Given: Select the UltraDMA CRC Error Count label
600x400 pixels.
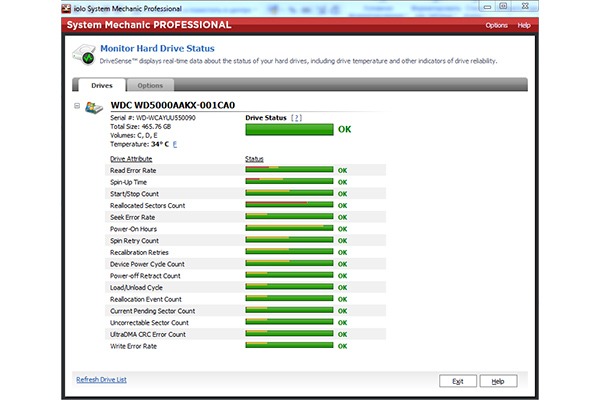Looking at the screenshot, I should 148,335.
